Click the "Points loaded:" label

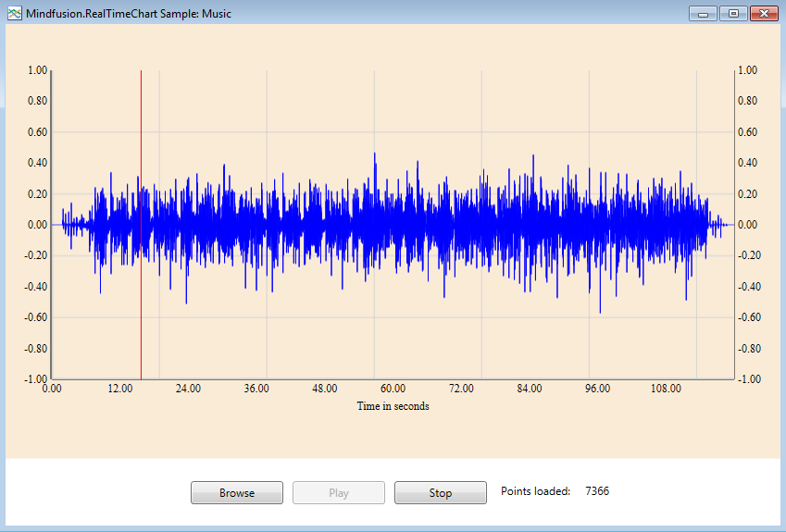(x=535, y=491)
